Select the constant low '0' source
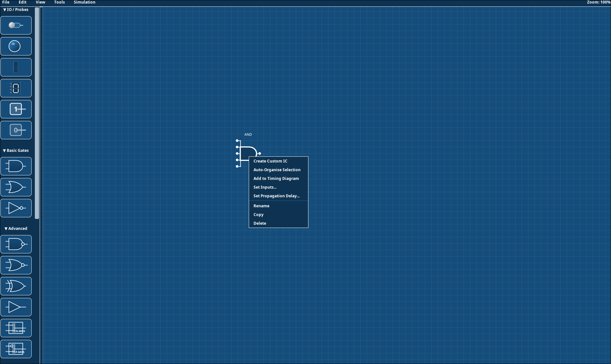The image size is (611, 364). (16, 130)
